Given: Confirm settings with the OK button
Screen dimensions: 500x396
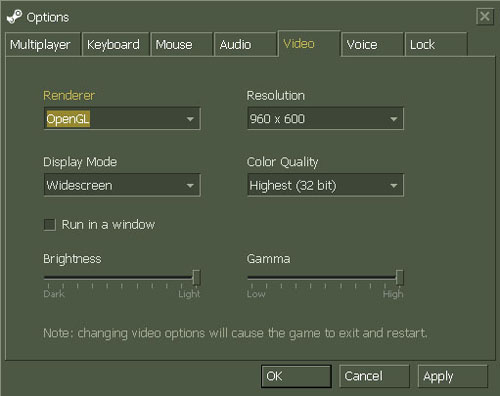Looking at the screenshot, I should (x=296, y=376).
